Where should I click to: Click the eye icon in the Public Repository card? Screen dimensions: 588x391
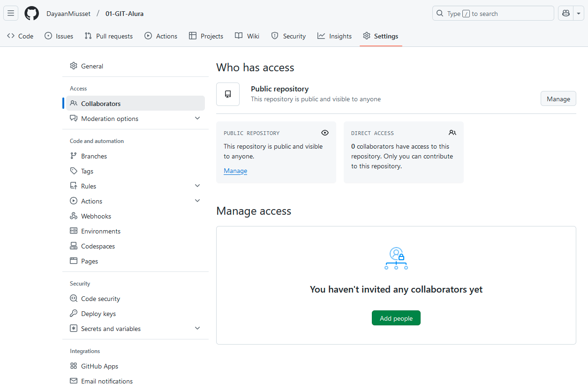pyautogui.click(x=325, y=133)
